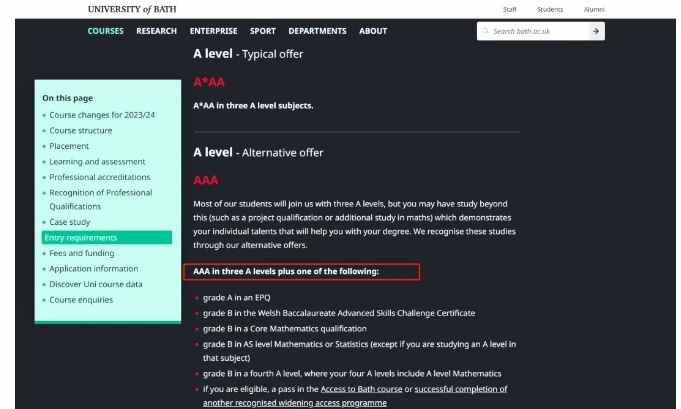Go to the Enterprise section
Image resolution: width=681 pixels, height=409 pixels.
click(213, 31)
